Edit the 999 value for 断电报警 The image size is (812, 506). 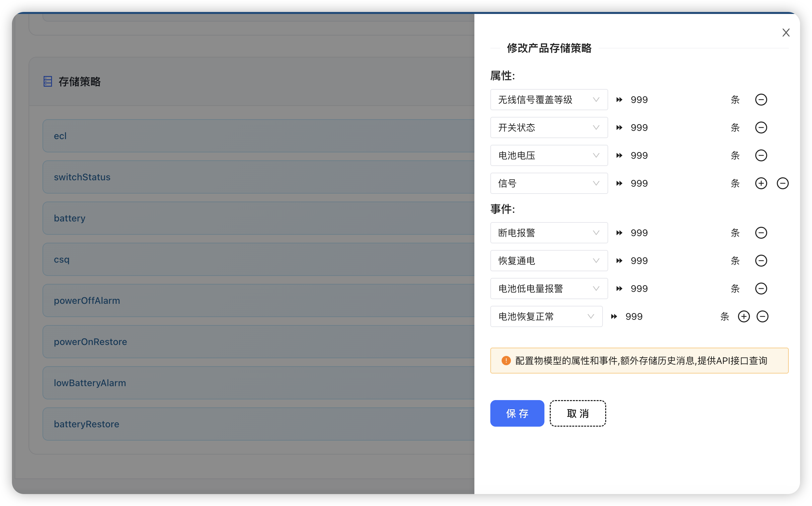tap(639, 233)
